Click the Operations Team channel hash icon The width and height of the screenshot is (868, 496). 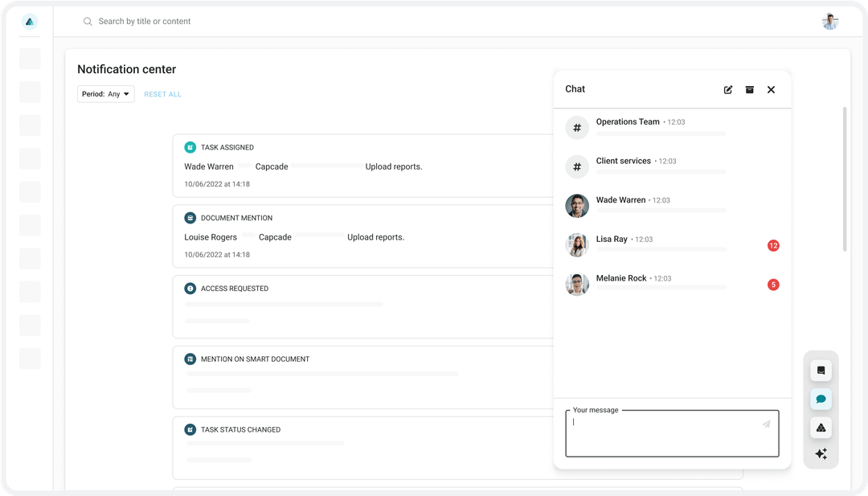tap(577, 127)
